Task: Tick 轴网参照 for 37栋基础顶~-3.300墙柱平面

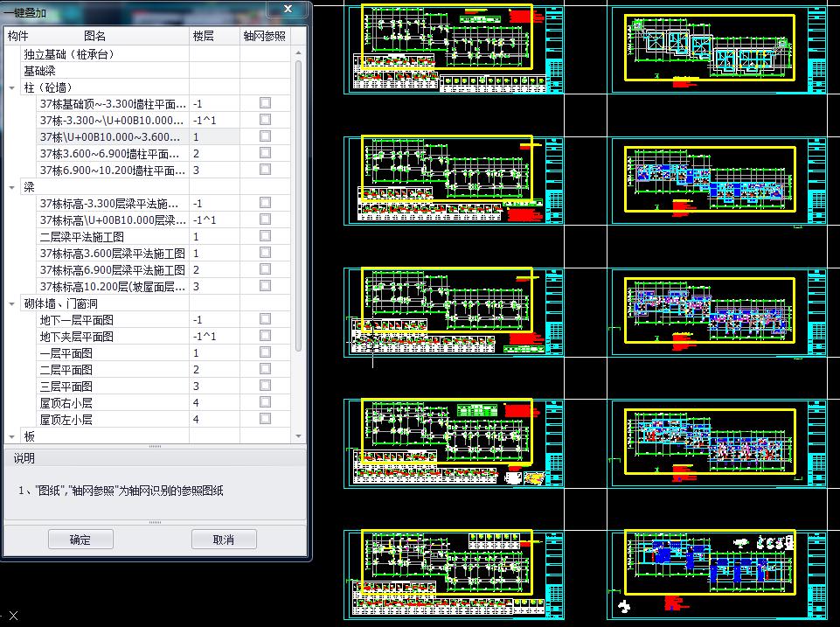Action: coord(265,103)
